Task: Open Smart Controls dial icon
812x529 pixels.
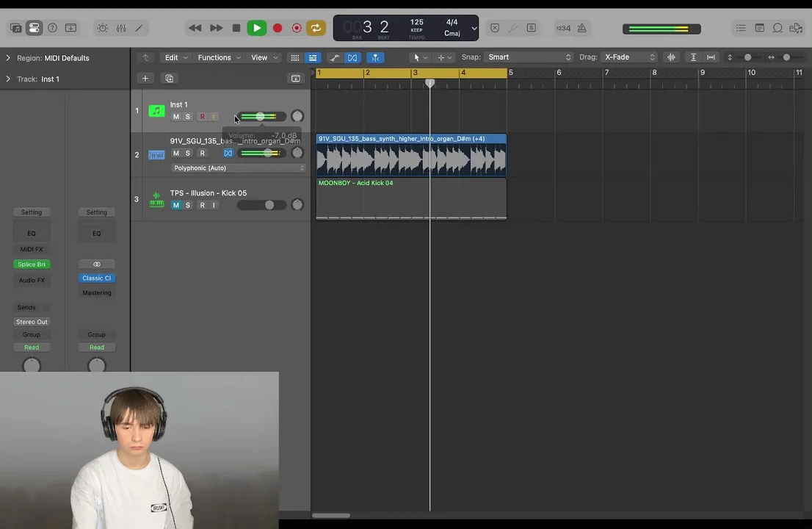Action: pyautogui.click(x=103, y=28)
